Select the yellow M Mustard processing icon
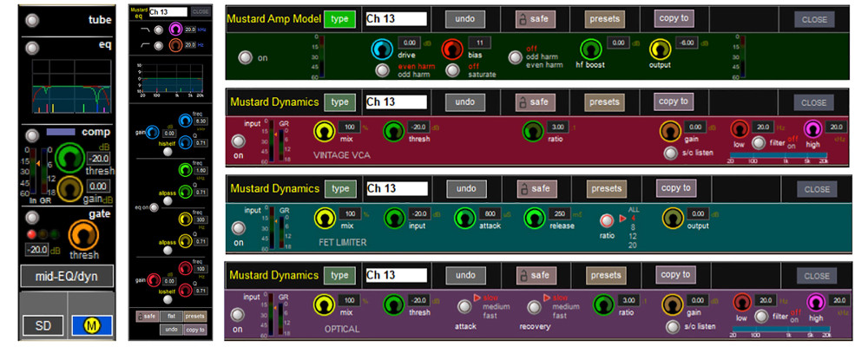868x347 pixels. 91,326
